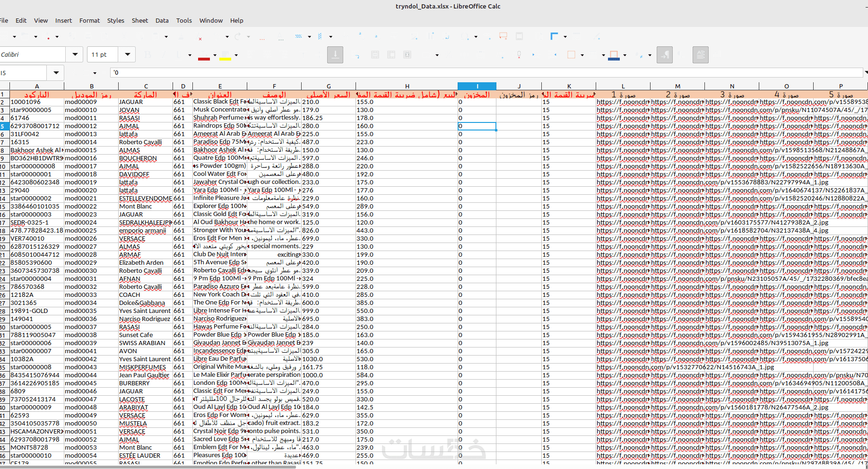The width and height of the screenshot is (868, 469).
Task: Open the Tools menu
Action: click(184, 20)
